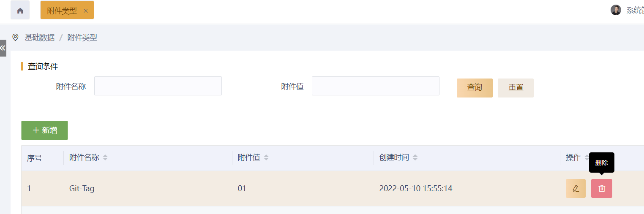Sort by 创建时间 column arrows
The height and width of the screenshot is (214, 644).
click(x=415, y=157)
